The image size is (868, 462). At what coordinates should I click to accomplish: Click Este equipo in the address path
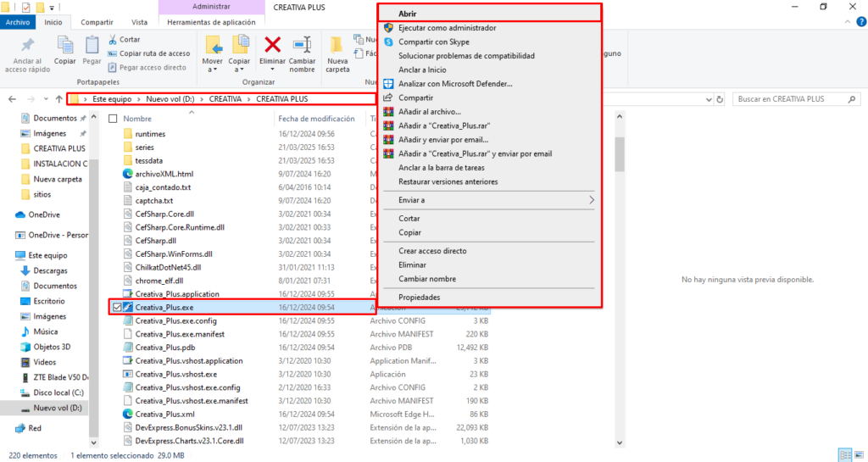[112, 99]
